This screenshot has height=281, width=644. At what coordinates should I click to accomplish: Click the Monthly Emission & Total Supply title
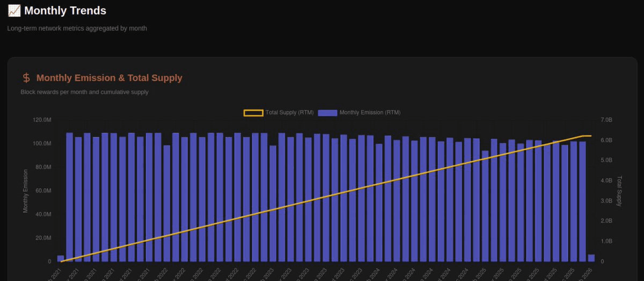pos(109,78)
